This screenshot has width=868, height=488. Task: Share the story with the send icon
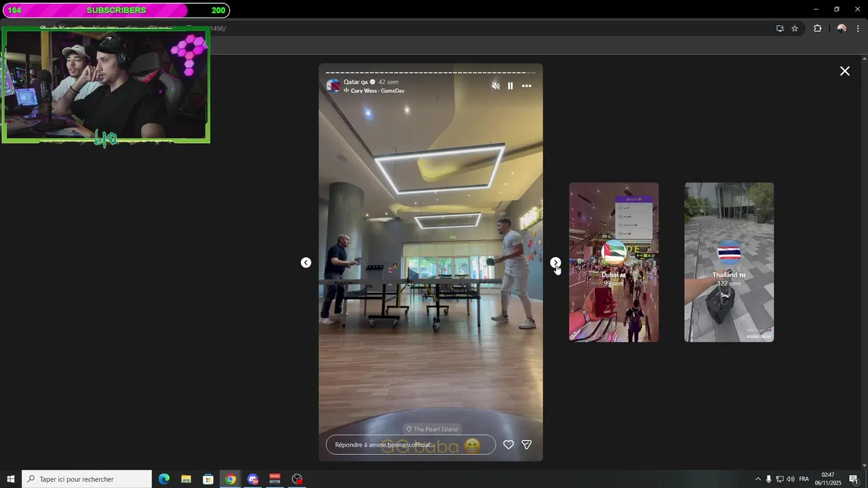click(527, 445)
